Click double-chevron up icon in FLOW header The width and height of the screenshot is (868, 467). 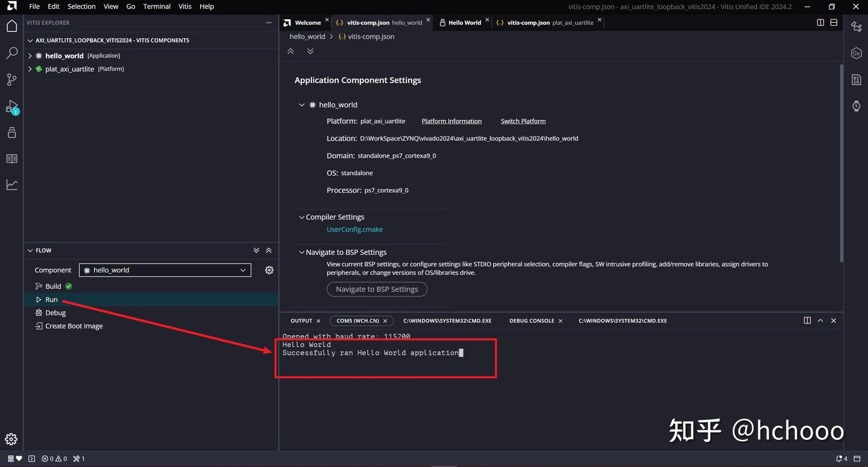point(269,250)
